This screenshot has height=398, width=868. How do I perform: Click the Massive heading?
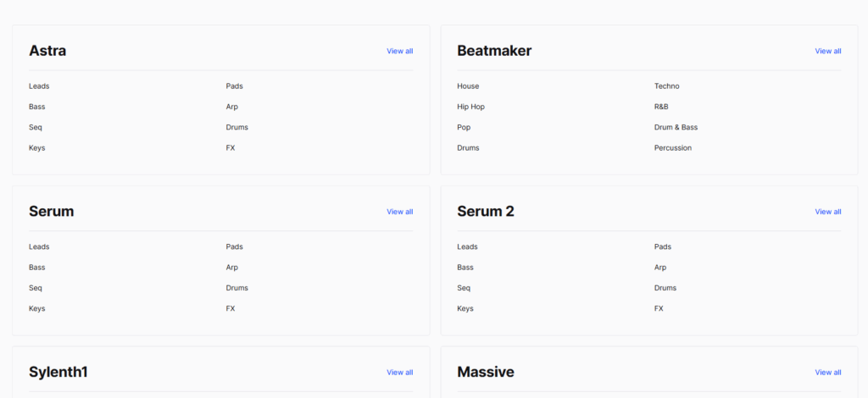[x=486, y=373]
